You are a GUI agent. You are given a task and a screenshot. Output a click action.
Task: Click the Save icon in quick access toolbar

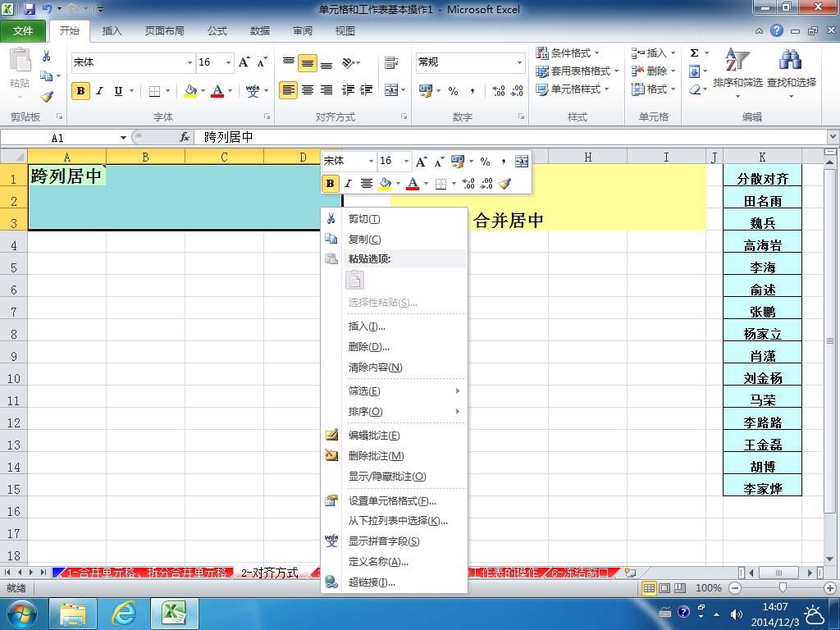(x=29, y=8)
